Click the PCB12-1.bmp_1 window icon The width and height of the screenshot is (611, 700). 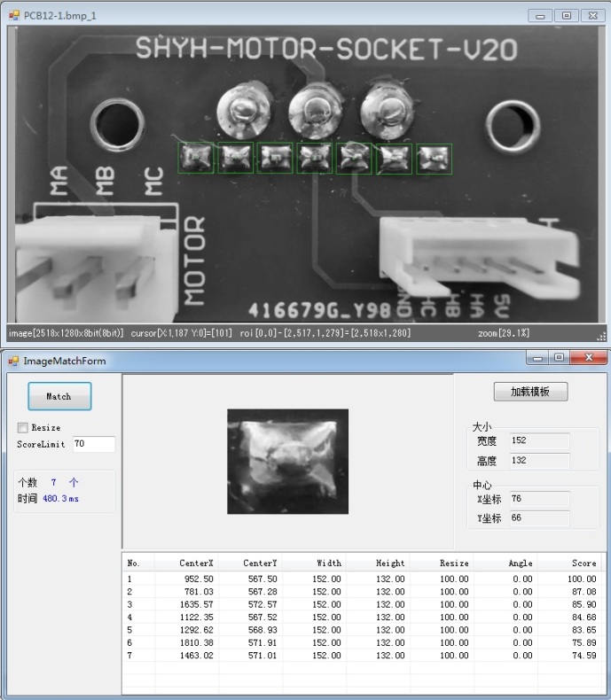pyautogui.click(x=13, y=15)
